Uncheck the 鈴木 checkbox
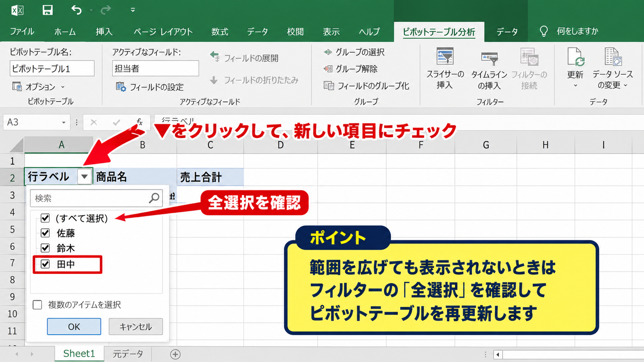The width and height of the screenshot is (644, 362). tap(45, 248)
